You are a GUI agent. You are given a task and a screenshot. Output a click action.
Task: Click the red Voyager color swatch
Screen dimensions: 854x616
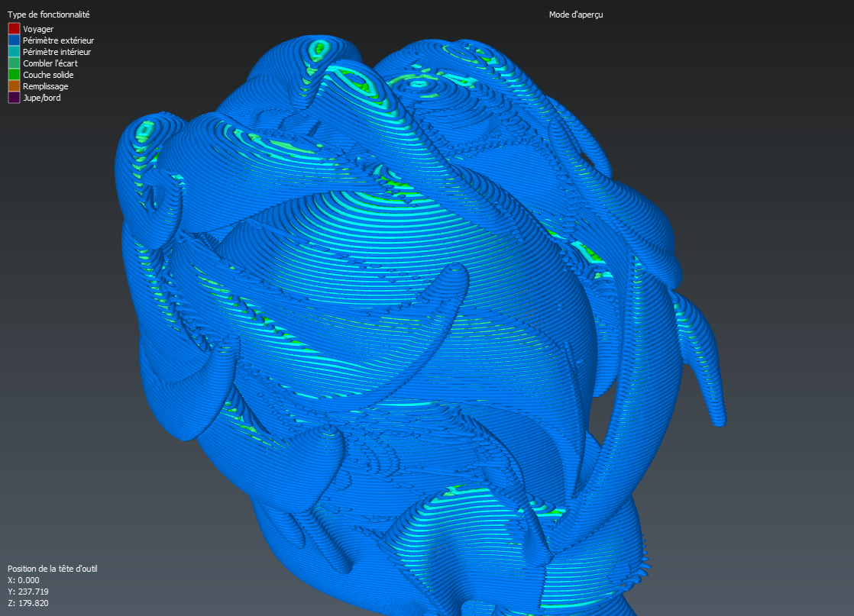[14, 29]
